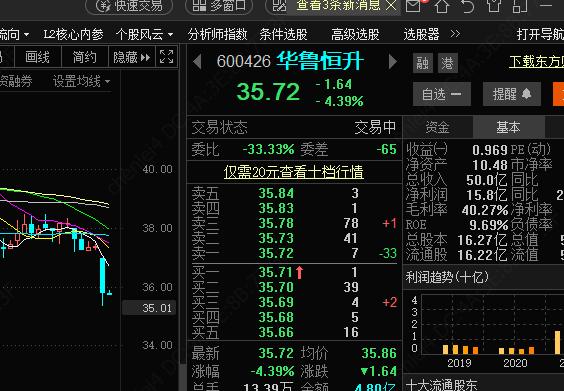Screen dimensions: 564x391
Task: Switch chart to 简约 mode
Action: click(x=85, y=57)
